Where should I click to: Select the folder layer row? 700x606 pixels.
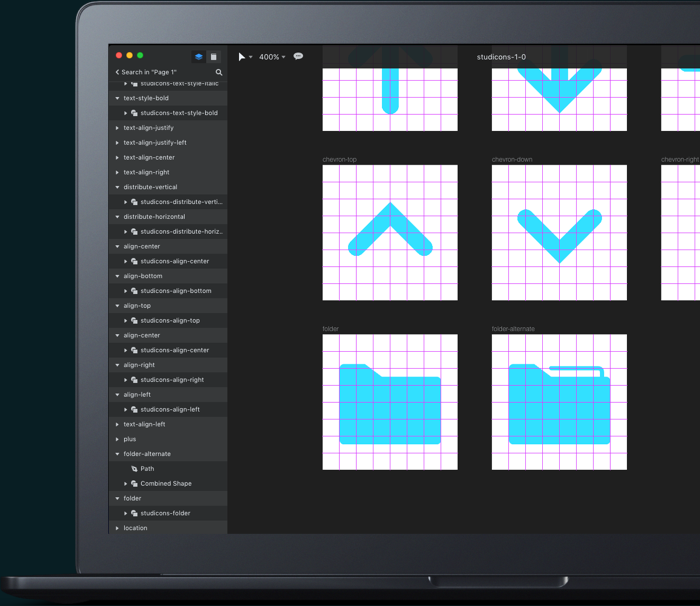click(168, 498)
